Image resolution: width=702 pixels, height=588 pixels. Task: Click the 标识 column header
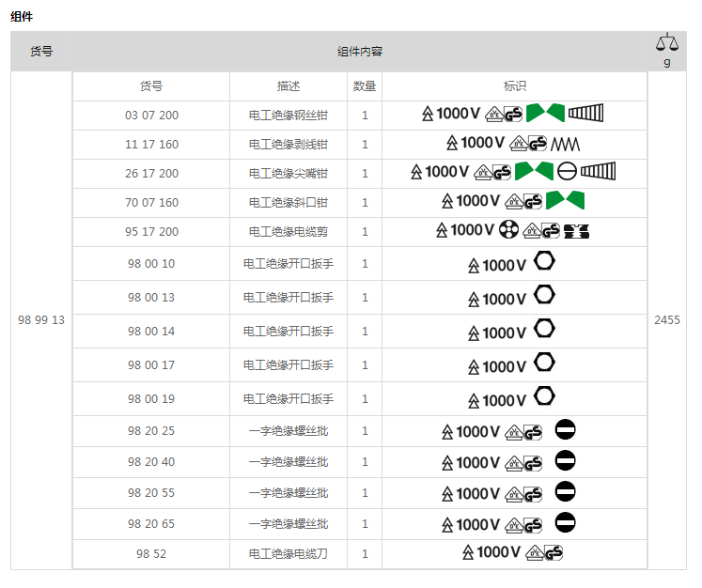[515, 86]
